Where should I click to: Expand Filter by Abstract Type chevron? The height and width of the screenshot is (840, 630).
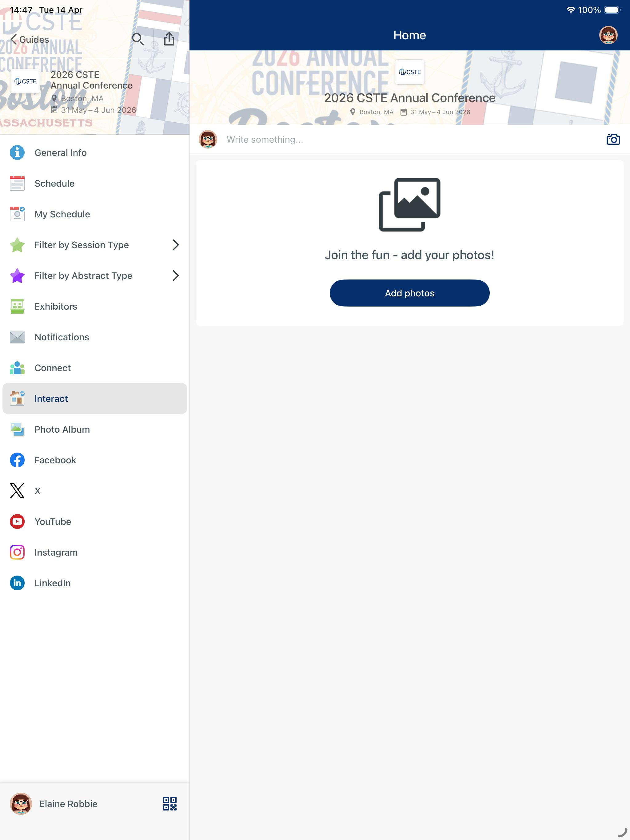coord(176,276)
